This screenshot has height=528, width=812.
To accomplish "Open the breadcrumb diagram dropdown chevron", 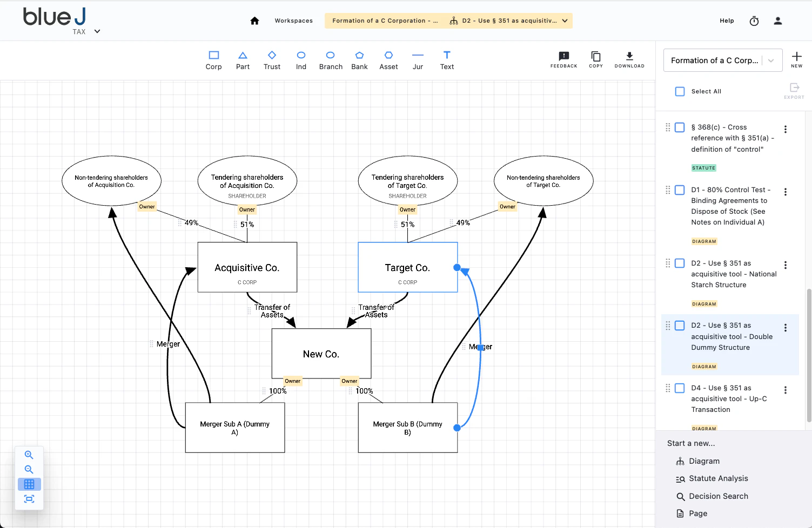I will pyautogui.click(x=565, y=21).
